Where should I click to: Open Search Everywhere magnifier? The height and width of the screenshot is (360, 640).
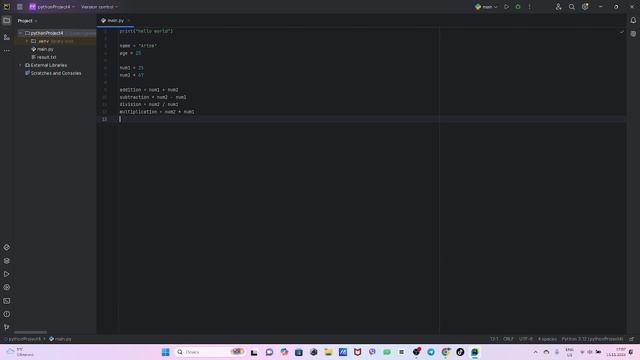point(572,7)
